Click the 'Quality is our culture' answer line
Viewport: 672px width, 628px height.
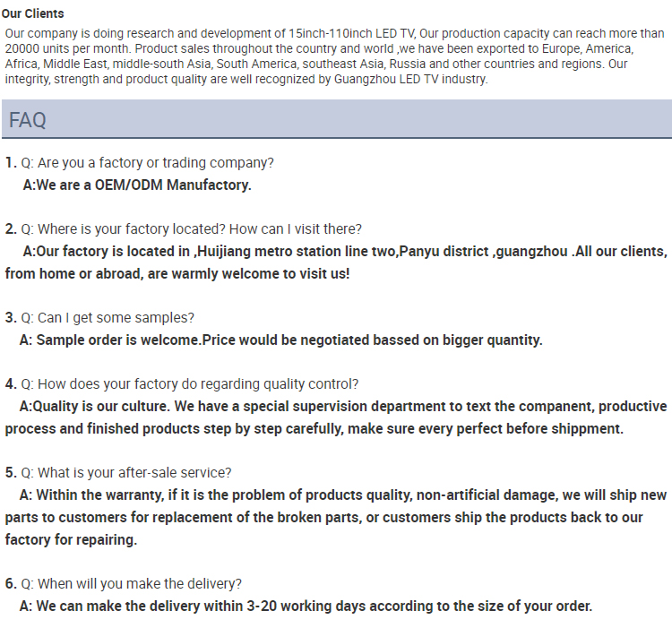click(343, 407)
